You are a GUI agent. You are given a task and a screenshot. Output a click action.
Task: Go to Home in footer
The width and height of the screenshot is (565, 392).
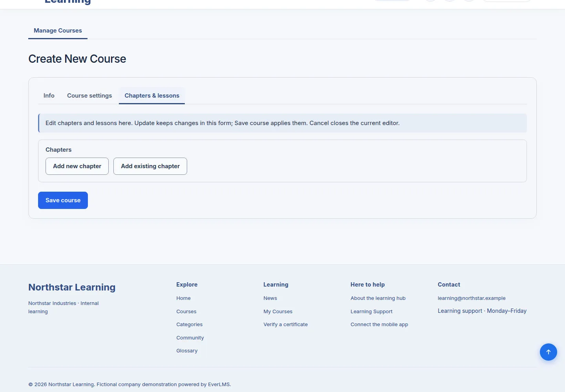pyautogui.click(x=183, y=298)
